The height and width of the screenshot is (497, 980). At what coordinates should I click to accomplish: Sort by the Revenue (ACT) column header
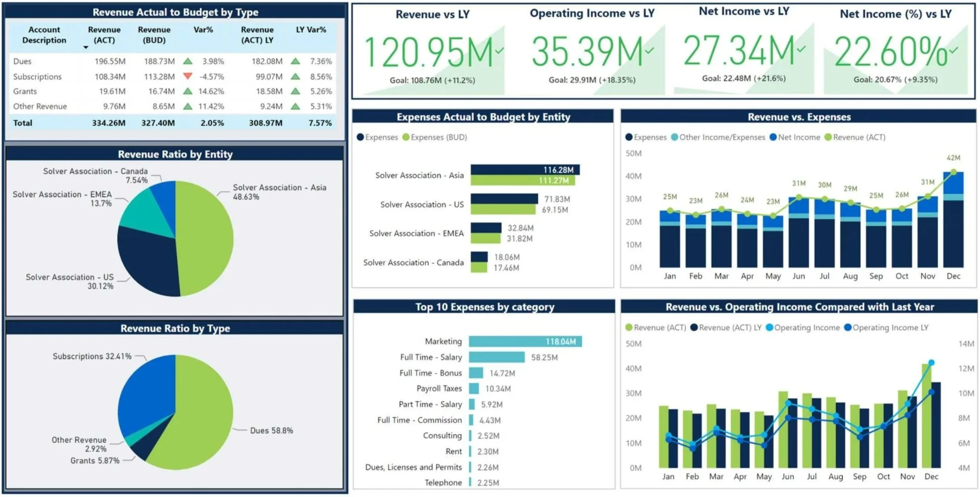(104, 35)
